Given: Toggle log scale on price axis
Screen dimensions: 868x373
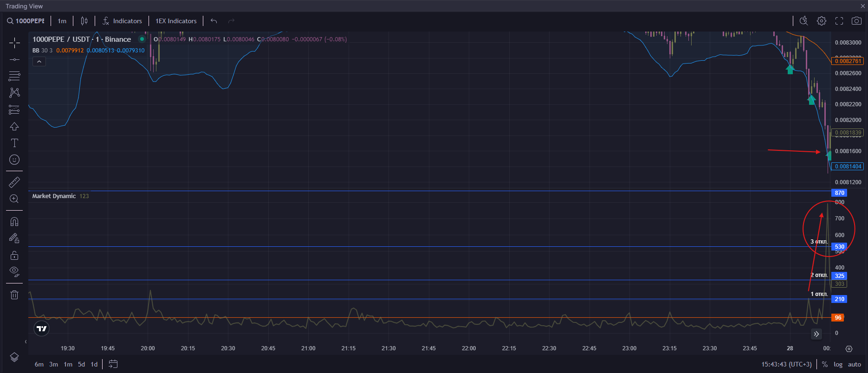Looking at the screenshot, I should pyautogui.click(x=838, y=364).
